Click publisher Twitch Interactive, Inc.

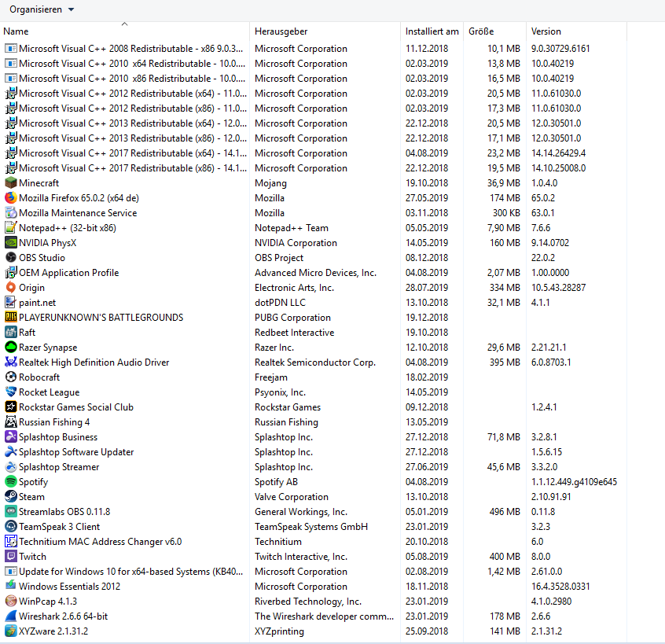pos(301,556)
